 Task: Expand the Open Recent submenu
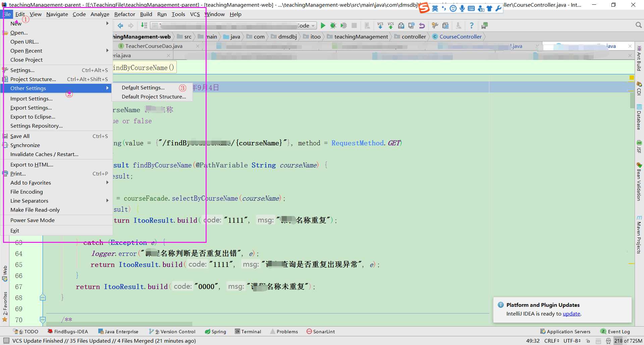(107, 51)
